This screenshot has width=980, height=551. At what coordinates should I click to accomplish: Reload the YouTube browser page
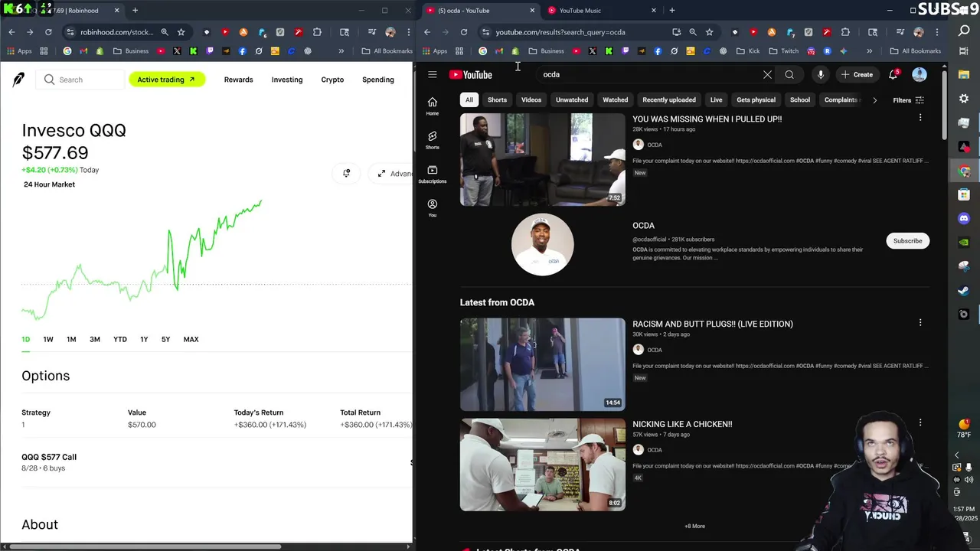464,32
